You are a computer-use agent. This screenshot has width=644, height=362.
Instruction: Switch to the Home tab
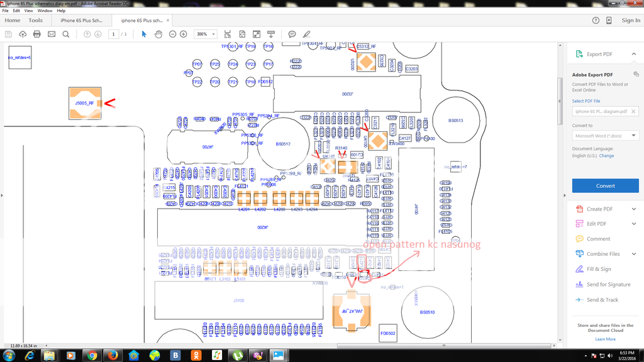12,19
